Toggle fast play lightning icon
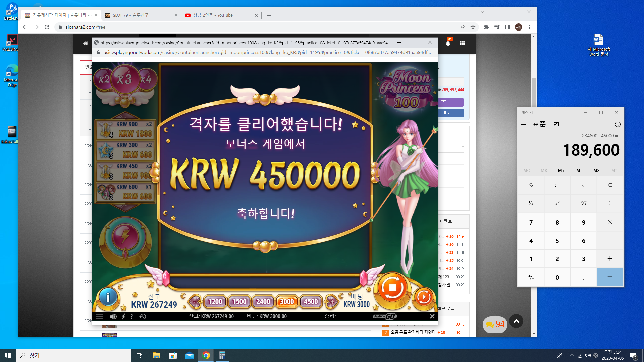The height and width of the screenshot is (362, 644). 123,316
